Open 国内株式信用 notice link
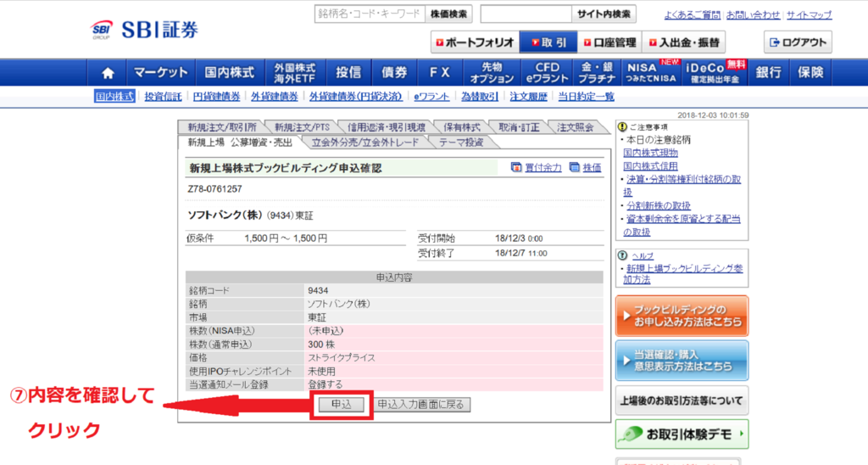The image size is (868, 465). pyautogui.click(x=650, y=166)
